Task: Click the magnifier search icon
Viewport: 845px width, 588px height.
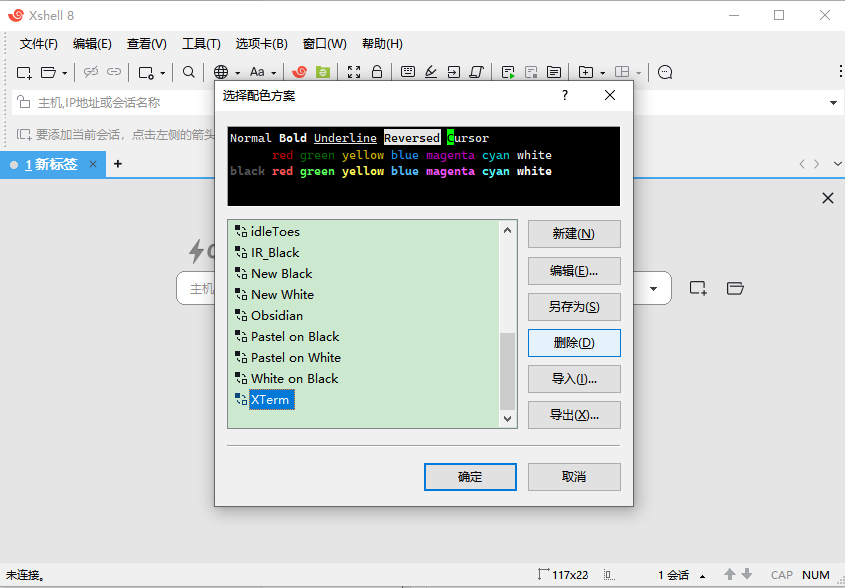Action: tap(189, 72)
